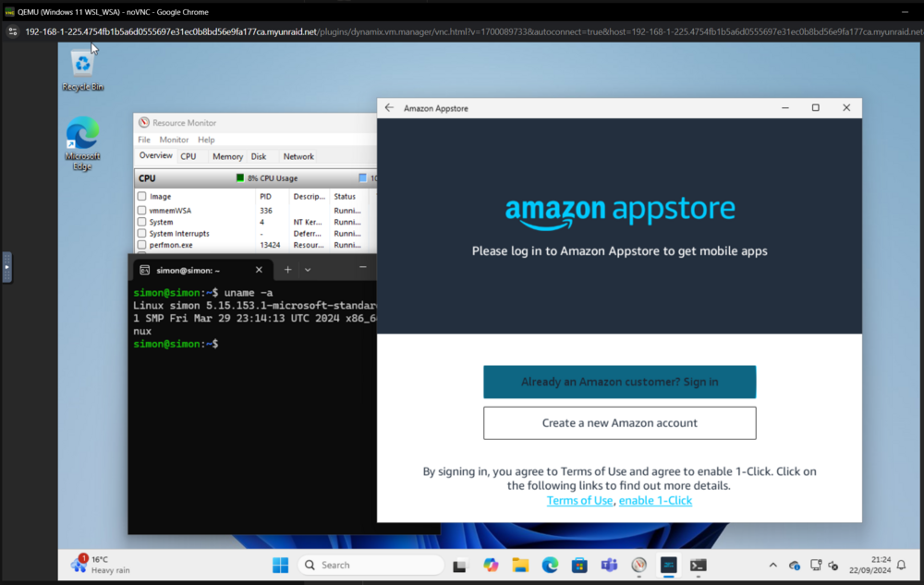Click Already an Amazon customer? Sign in
924x585 pixels.
point(619,382)
